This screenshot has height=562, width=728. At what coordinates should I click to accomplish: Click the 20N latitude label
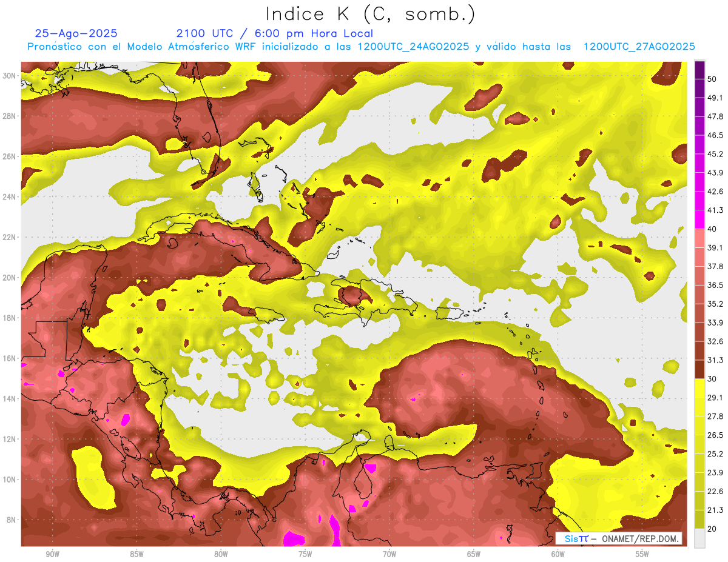(x=10, y=277)
